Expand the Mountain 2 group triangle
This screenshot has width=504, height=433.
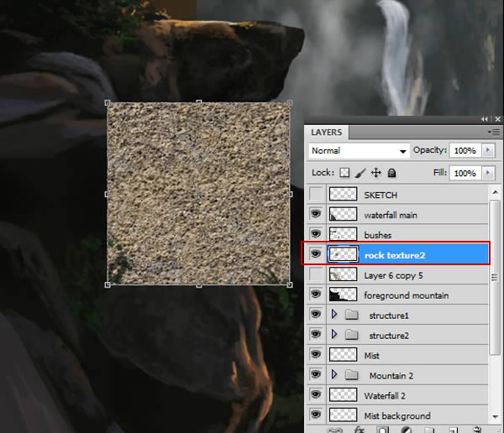coord(334,374)
